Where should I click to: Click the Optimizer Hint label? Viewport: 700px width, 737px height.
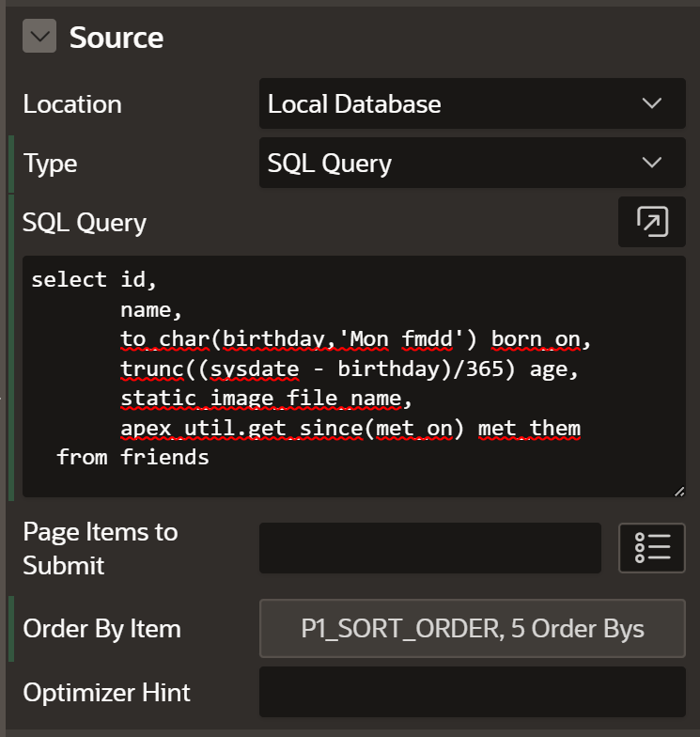coord(106,693)
